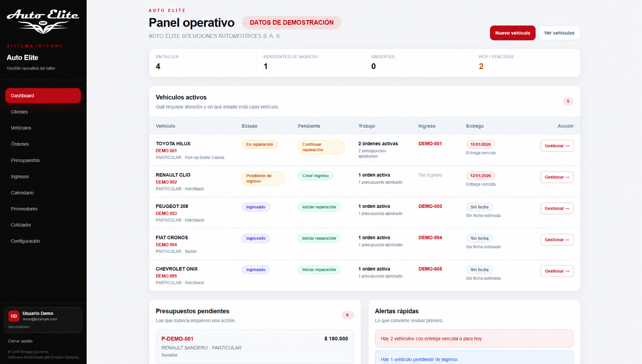
Task: Click the 10/01/2026 delivery date badge
Action: 480,144
